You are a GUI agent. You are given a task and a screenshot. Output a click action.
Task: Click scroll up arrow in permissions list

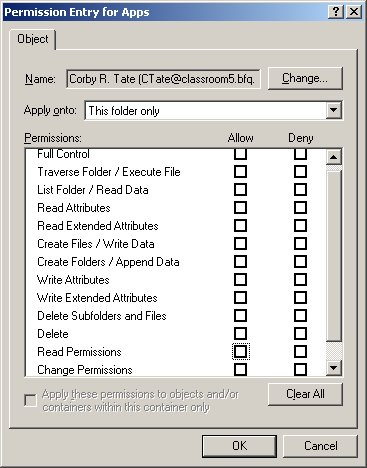pos(334,157)
